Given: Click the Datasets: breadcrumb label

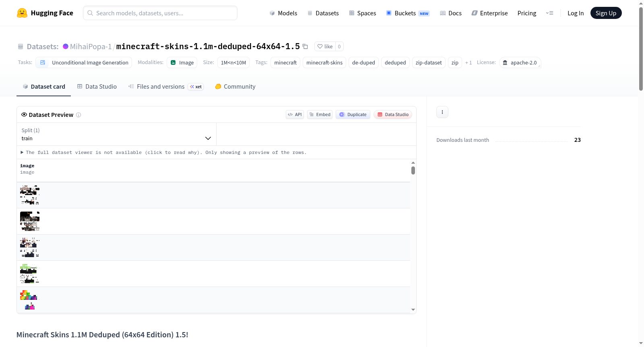Looking at the screenshot, I should point(43,46).
